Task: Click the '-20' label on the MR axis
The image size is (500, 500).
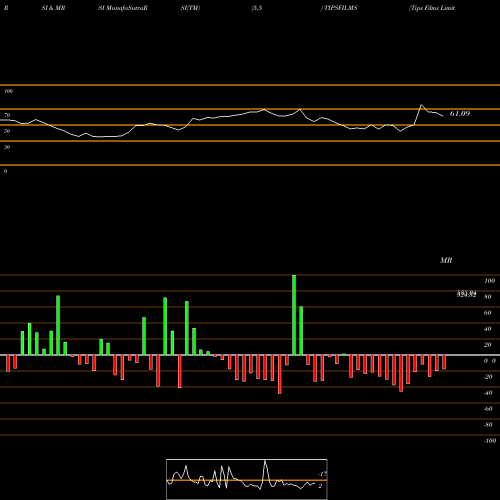Action: point(488,377)
